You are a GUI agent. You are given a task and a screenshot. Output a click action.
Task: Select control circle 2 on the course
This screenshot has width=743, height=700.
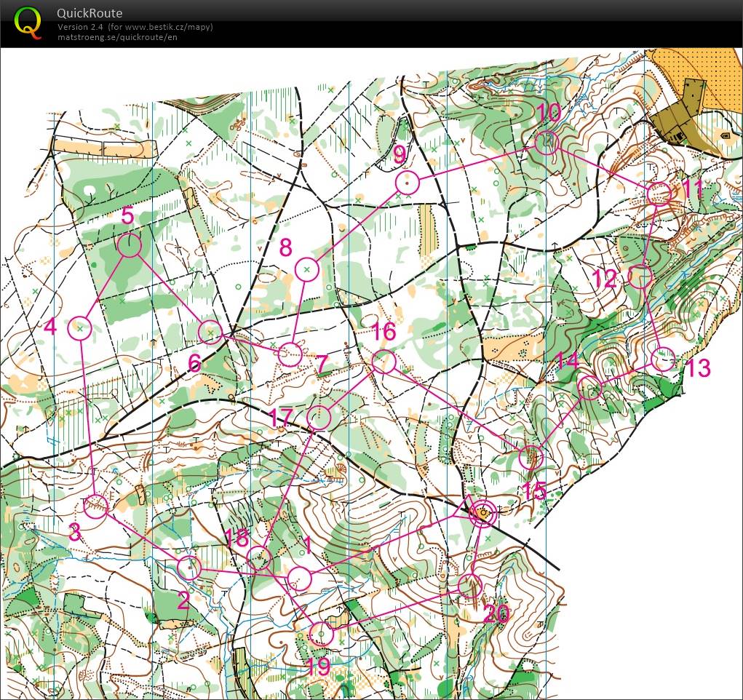point(189,567)
